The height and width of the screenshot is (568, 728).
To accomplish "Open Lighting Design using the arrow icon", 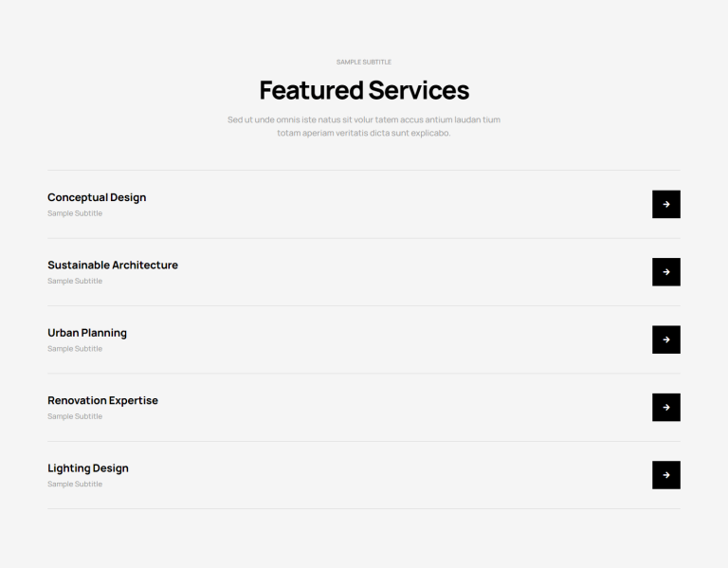I will (x=666, y=475).
